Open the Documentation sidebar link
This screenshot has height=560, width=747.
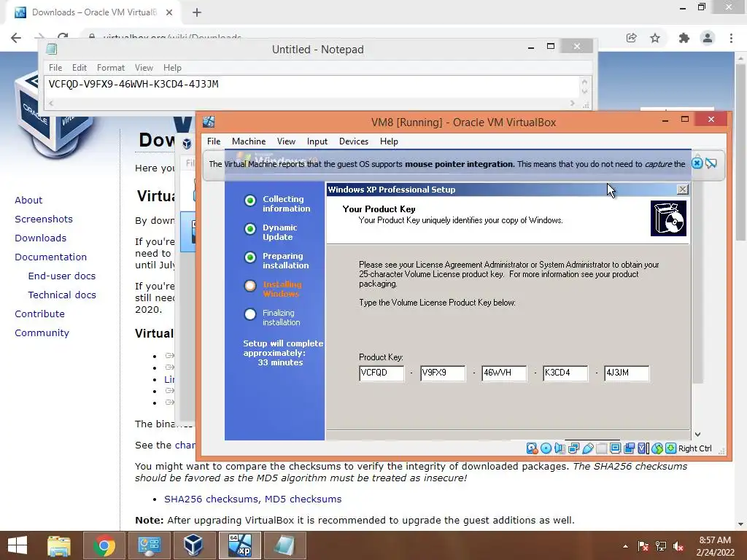point(50,257)
